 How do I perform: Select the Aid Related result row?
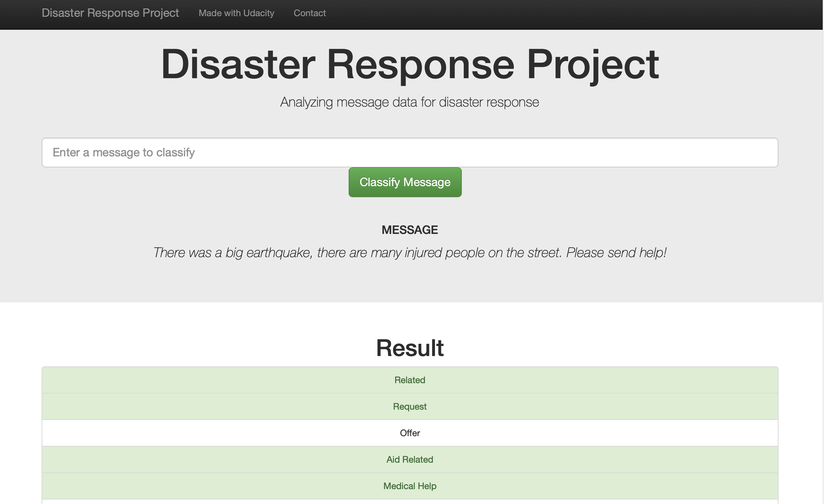[x=410, y=459]
